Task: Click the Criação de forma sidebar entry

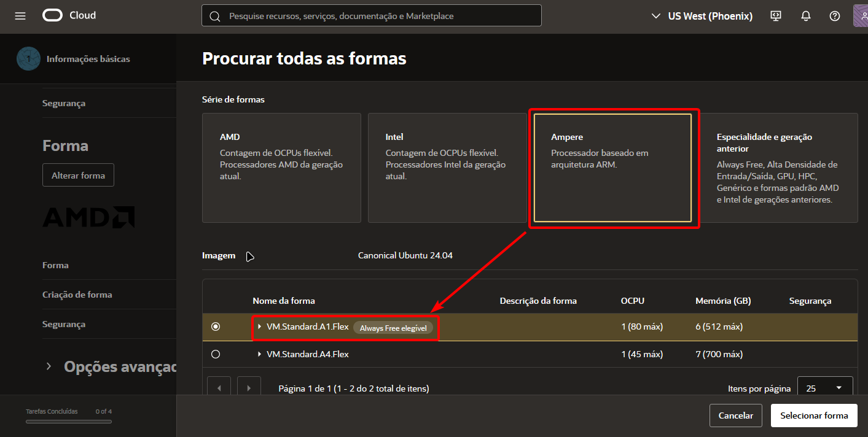Action: click(77, 295)
